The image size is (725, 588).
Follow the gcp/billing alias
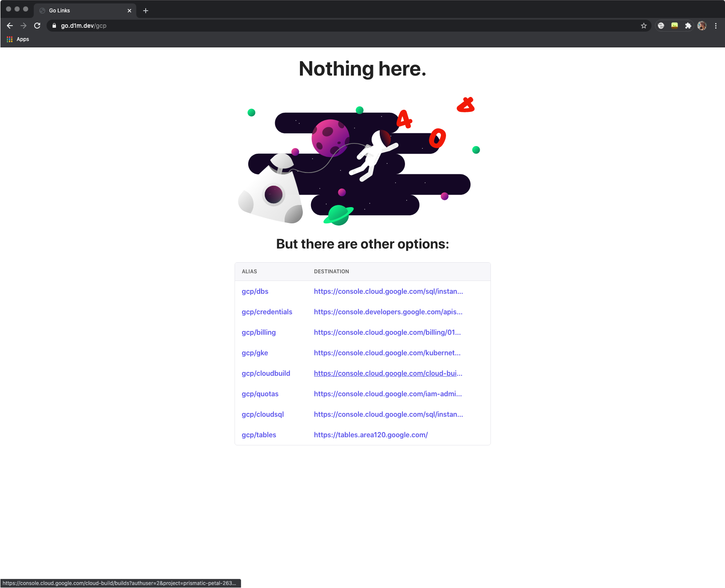pos(259,332)
